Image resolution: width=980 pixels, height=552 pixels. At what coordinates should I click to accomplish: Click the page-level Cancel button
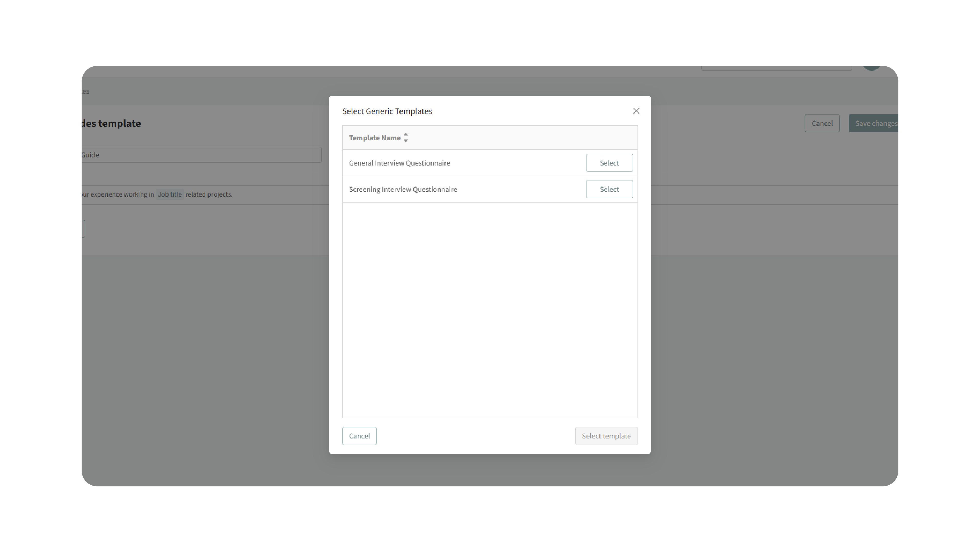pyautogui.click(x=822, y=123)
